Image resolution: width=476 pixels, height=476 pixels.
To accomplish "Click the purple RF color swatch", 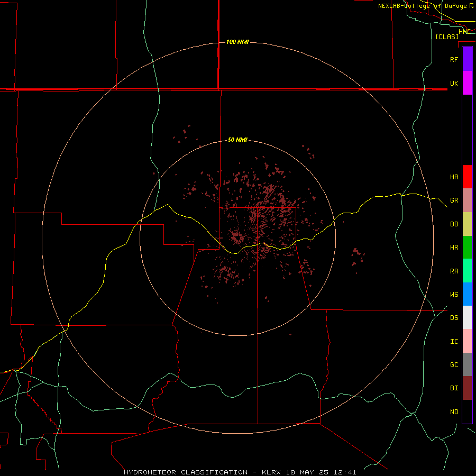I will click(467, 59).
